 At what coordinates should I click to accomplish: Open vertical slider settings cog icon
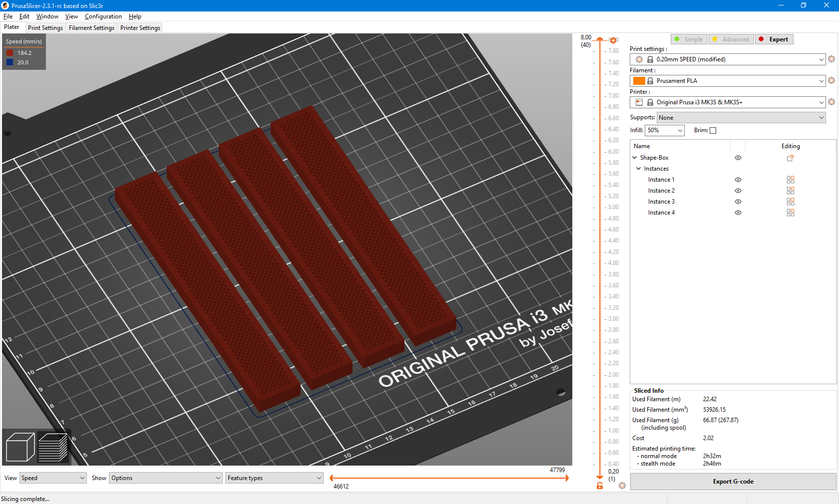pyautogui.click(x=622, y=486)
